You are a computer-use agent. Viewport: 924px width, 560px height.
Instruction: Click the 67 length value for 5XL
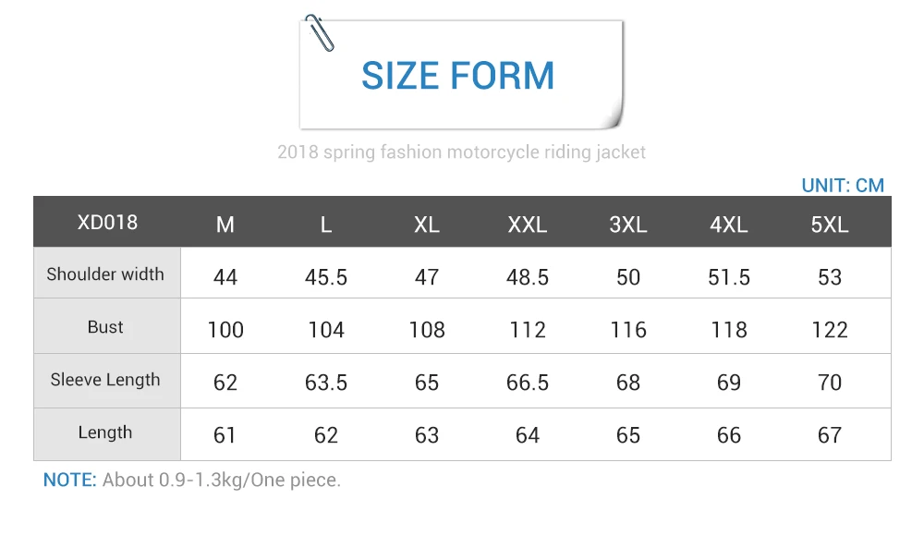point(830,435)
